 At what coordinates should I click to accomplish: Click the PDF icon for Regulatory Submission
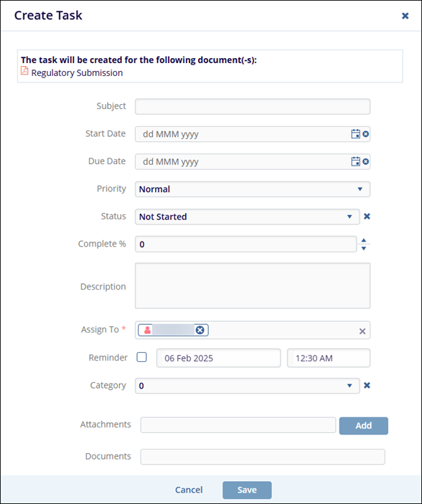[x=24, y=71]
